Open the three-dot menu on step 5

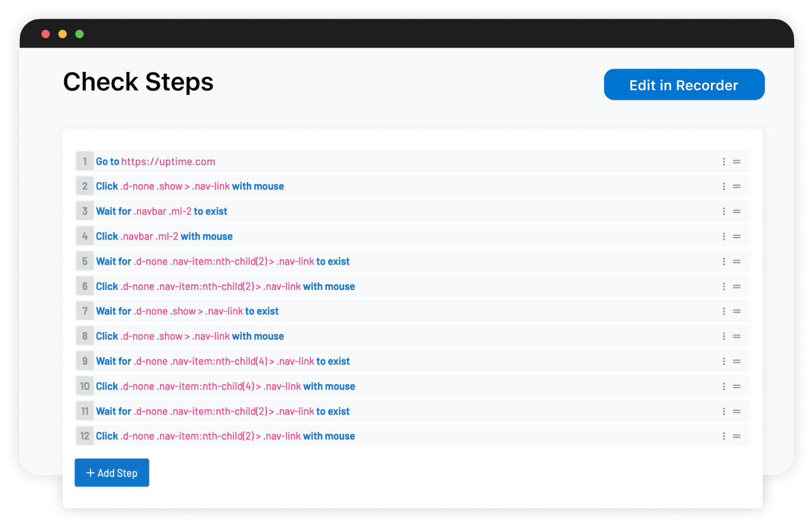point(724,261)
